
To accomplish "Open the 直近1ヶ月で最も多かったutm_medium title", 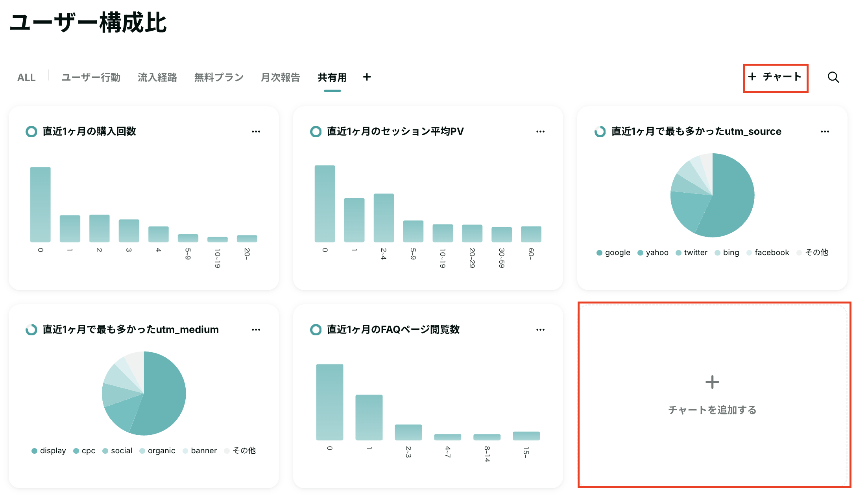I will [x=131, y=329].
